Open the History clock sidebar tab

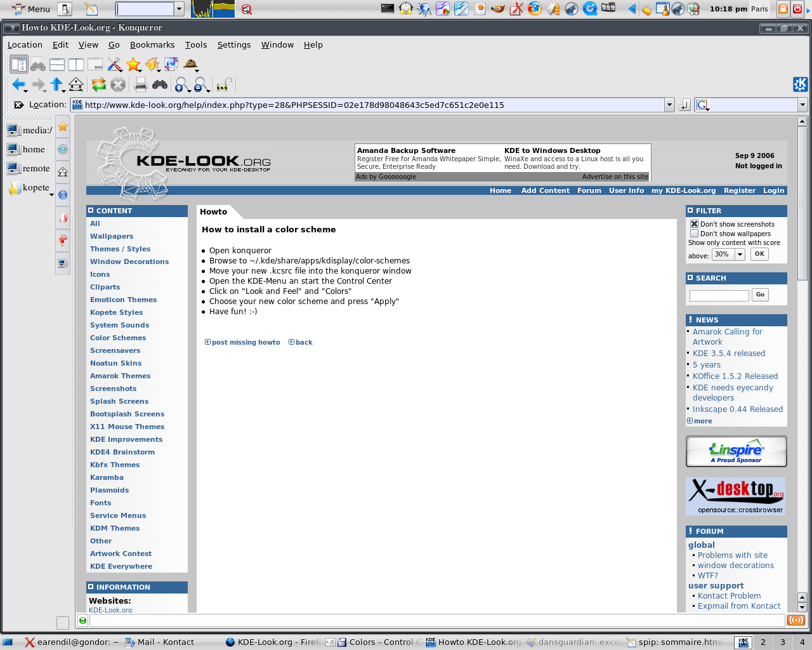click(x=63, y=149)
